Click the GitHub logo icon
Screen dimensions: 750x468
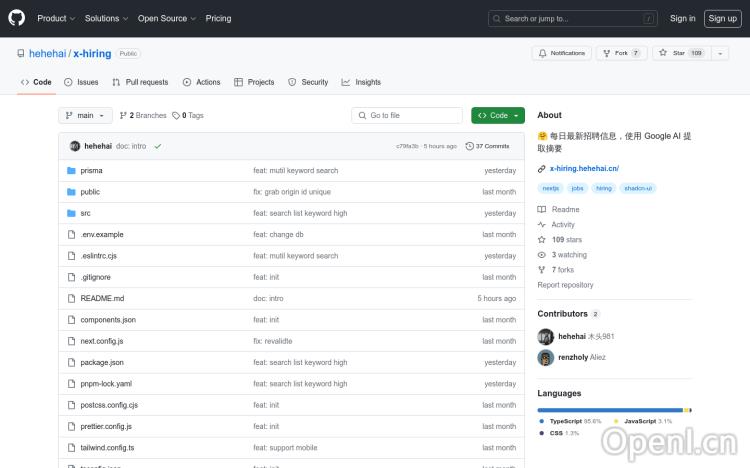pyautogui.click(x=17, y=18)
